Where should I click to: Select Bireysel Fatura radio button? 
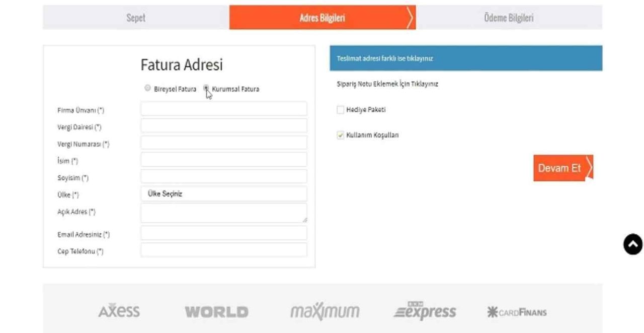(x=148, y=89)
